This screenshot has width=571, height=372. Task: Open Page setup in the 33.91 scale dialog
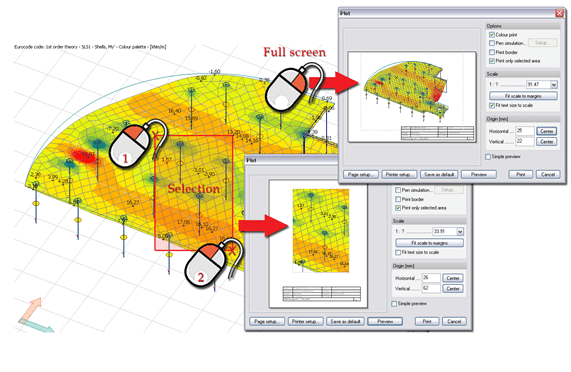tap(267, 322)
